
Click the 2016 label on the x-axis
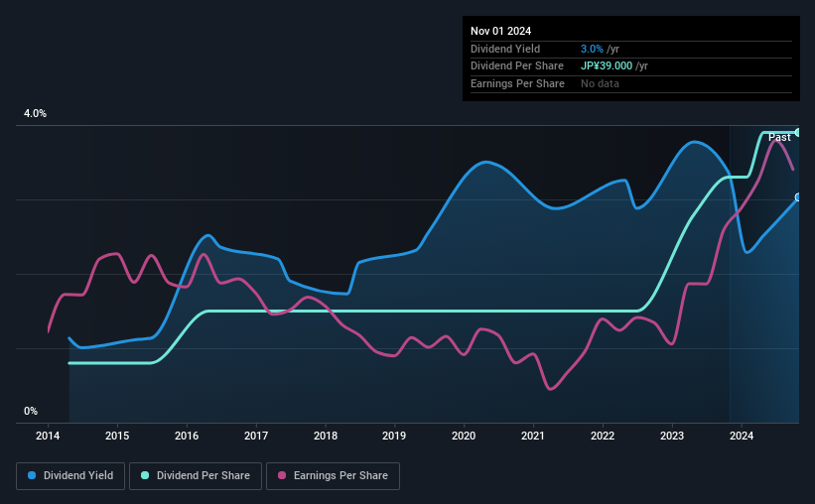[187, 436]
